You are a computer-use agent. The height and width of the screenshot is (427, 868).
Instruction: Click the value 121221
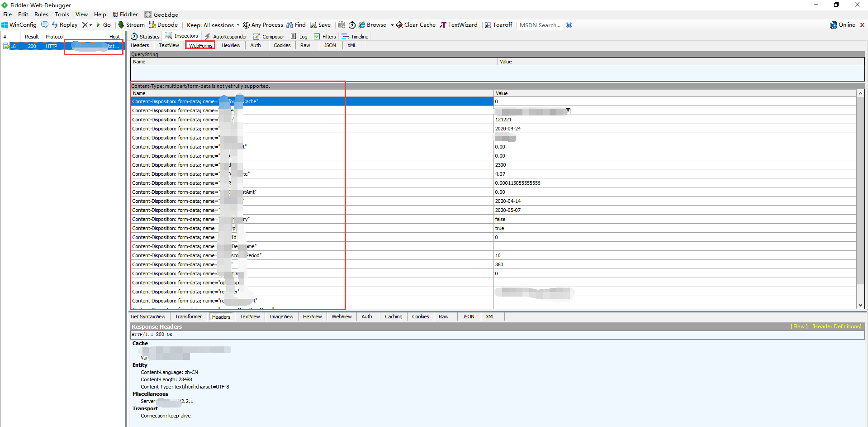click(503, 120)
